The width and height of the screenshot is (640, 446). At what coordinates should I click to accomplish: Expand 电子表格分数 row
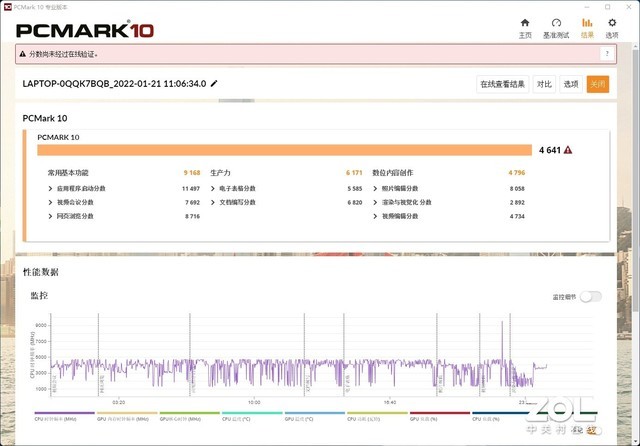tap(213, 189)
